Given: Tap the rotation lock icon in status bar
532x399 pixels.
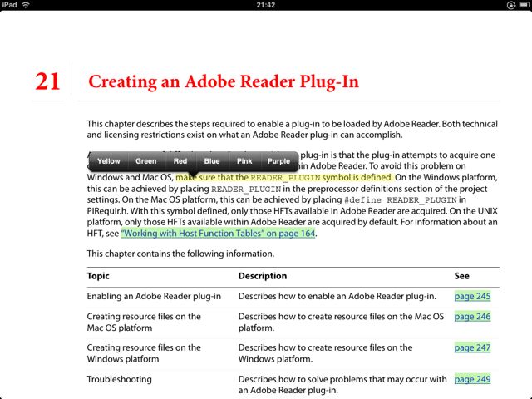Looking at the screenshot, I should pos(510,5).
